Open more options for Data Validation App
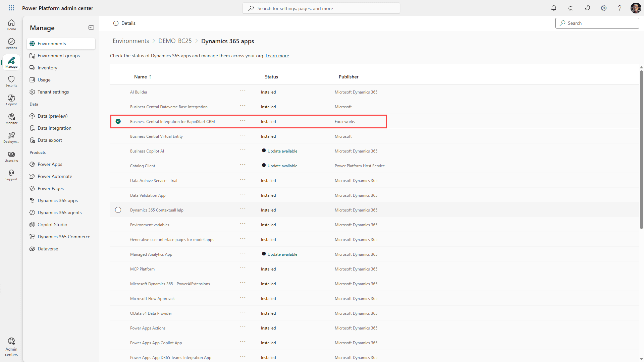The width and height of the screenshot is (644, 362). (x=243, y=194)
